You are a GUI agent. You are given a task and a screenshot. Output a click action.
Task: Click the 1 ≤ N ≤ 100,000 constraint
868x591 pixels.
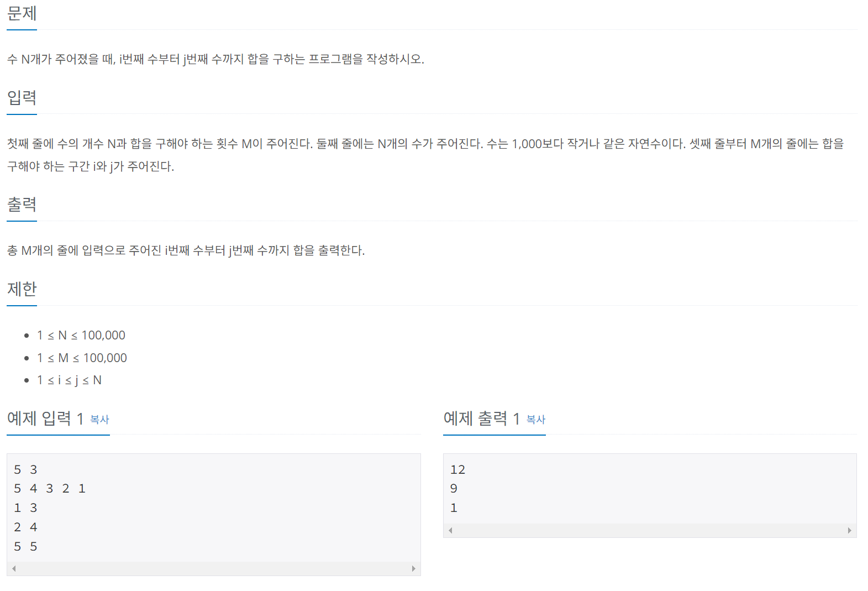click(x=81, y=336)
